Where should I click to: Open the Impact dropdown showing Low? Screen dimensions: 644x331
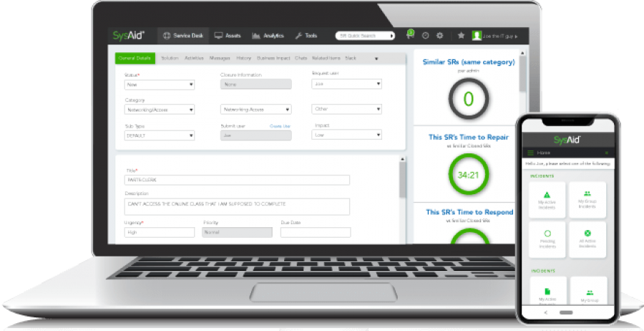pyautogui.click(x=346, y=135)
